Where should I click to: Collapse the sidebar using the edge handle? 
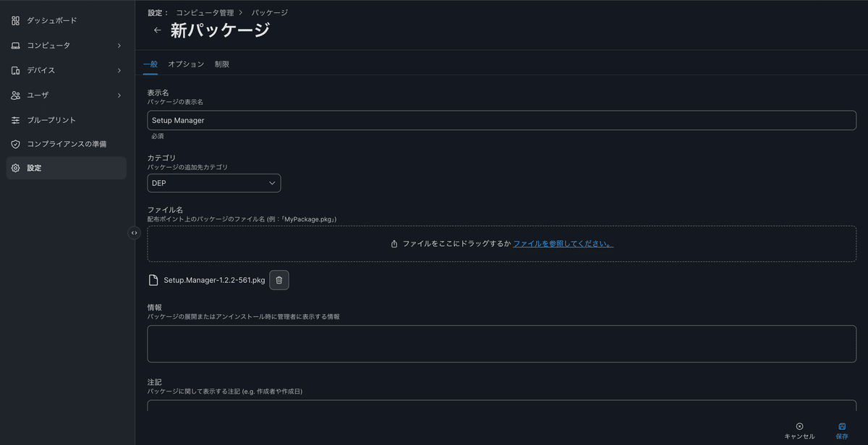point(134,233)
